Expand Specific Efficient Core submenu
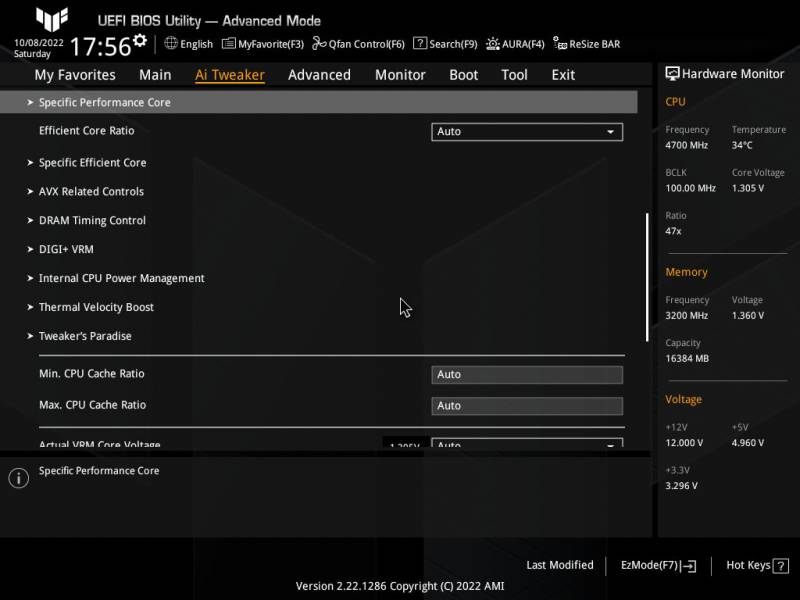Viewport: 800px width, 600px height. coord(92,162)
